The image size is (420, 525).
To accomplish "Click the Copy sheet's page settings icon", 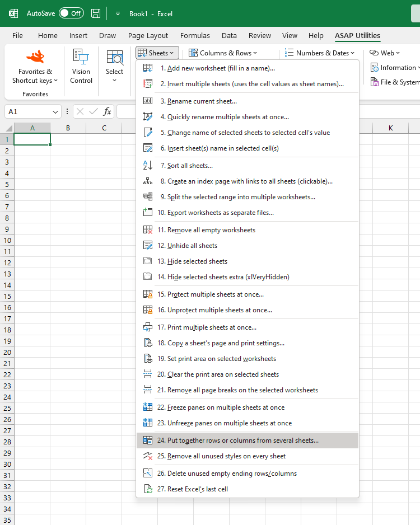I will coord(148,343).
